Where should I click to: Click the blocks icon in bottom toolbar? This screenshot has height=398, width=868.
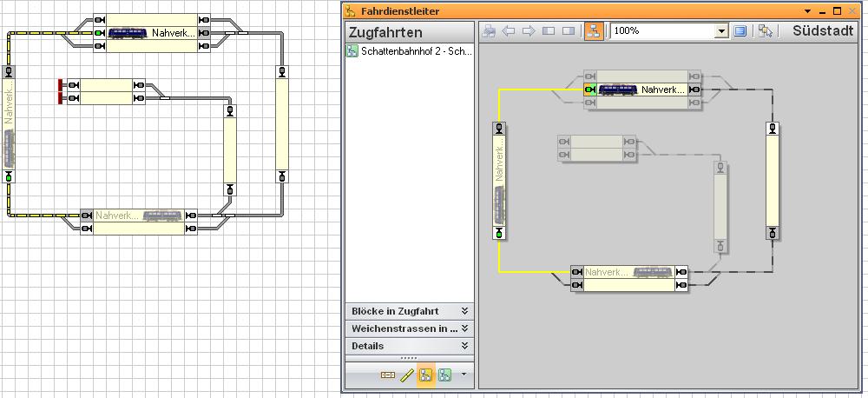coord(388,375)
